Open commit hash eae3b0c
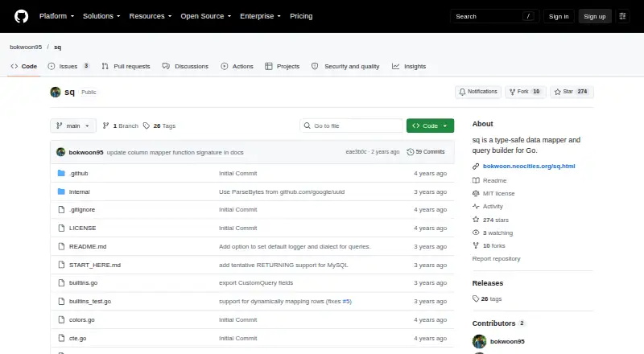 356,151
